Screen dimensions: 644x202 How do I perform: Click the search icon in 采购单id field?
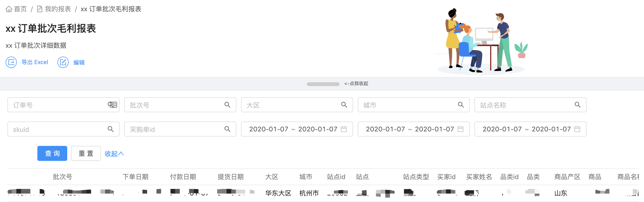click(227, 129)
